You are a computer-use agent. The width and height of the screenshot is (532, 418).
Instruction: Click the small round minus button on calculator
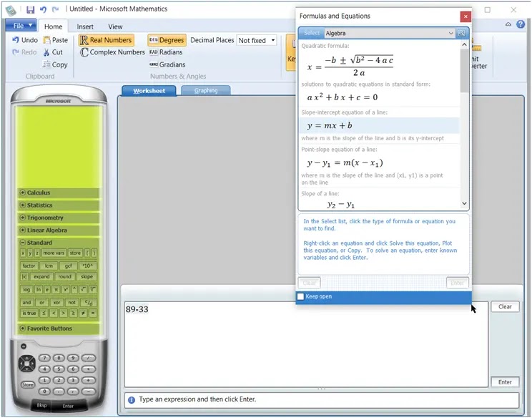(24, 346)
